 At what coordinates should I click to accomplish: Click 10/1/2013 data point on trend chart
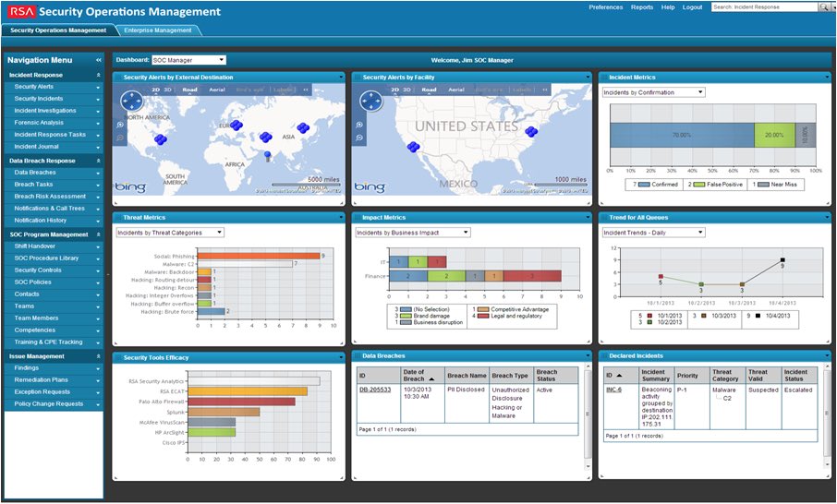point(661,276)
